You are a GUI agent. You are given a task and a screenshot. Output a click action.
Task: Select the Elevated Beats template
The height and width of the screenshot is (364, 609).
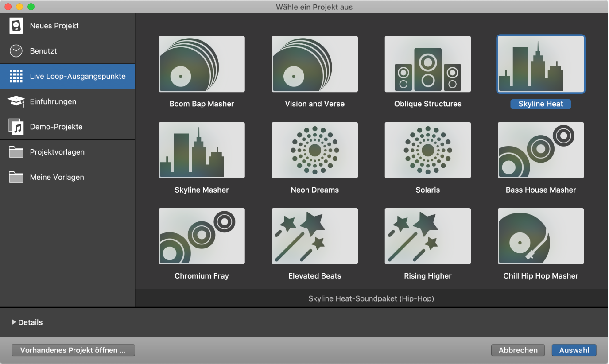pos(314,236)
